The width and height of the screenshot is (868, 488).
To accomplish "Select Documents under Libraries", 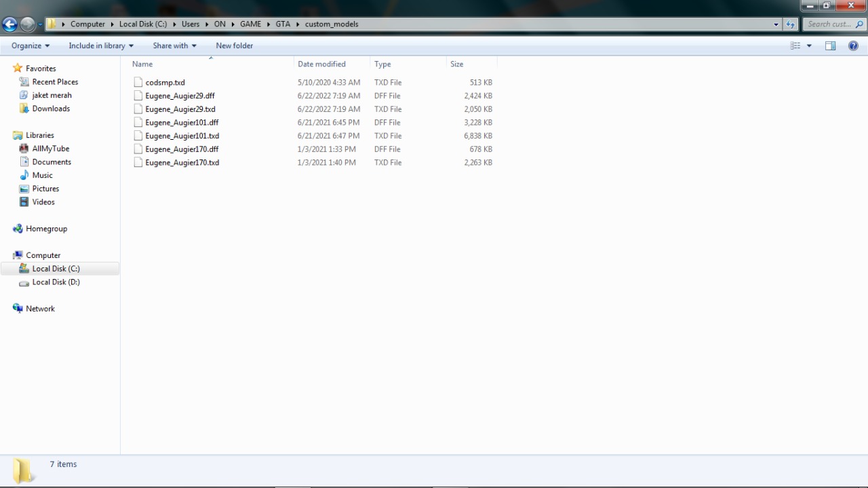I will (52, 162).
